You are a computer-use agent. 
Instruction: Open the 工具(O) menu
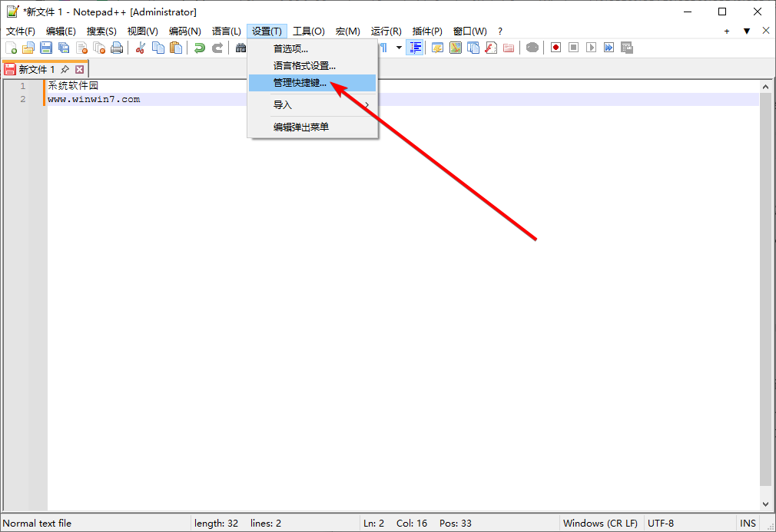pos(308,31)
